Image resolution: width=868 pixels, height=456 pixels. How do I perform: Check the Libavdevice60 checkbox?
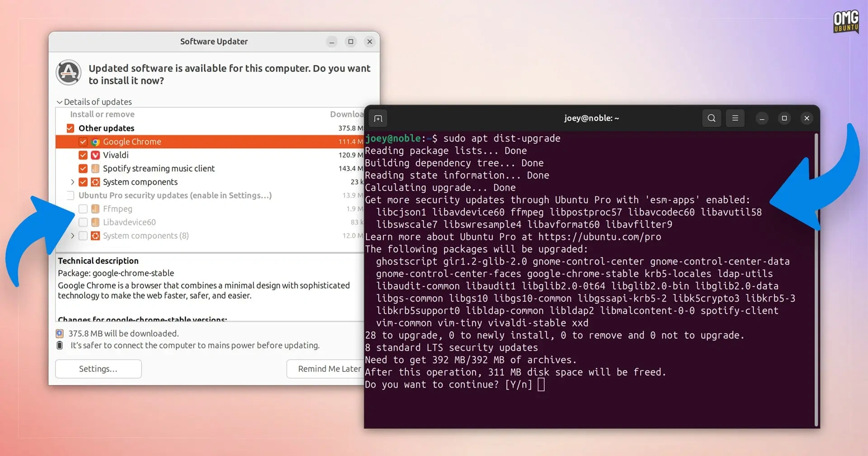click(x=83, y=223)
